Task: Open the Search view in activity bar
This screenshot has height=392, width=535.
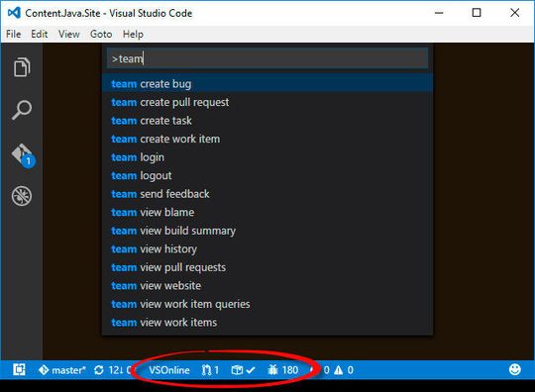Action: [22, 110]
